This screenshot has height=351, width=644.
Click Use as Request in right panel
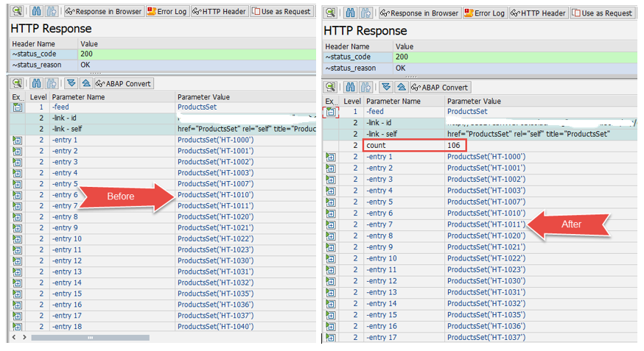[602, 13]
